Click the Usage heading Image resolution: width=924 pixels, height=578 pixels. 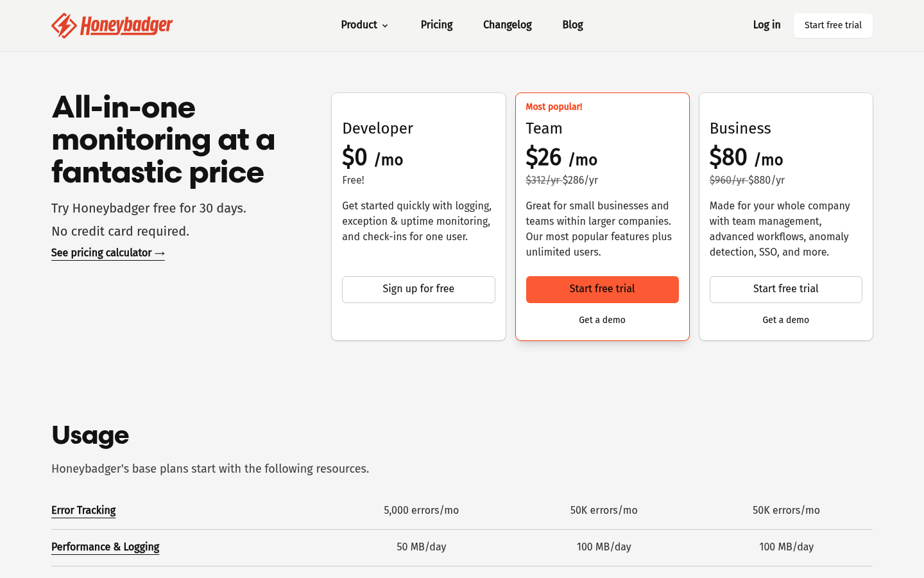point(90,435)
